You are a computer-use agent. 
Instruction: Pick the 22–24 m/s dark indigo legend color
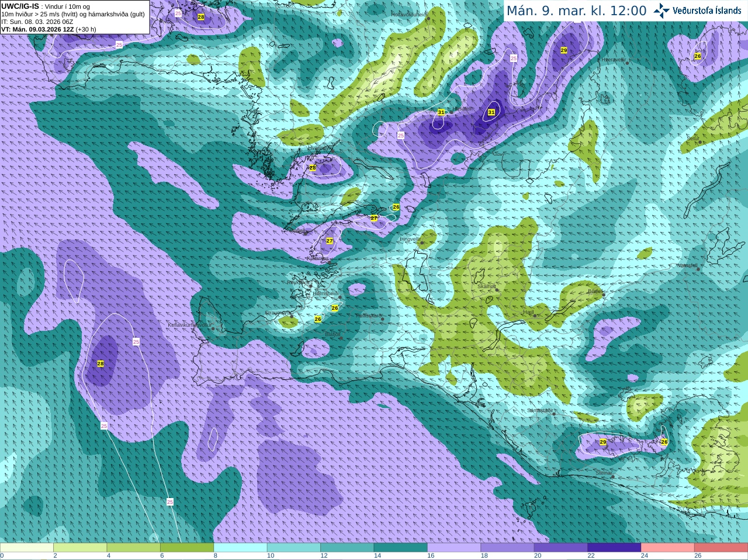pos(614,548)
